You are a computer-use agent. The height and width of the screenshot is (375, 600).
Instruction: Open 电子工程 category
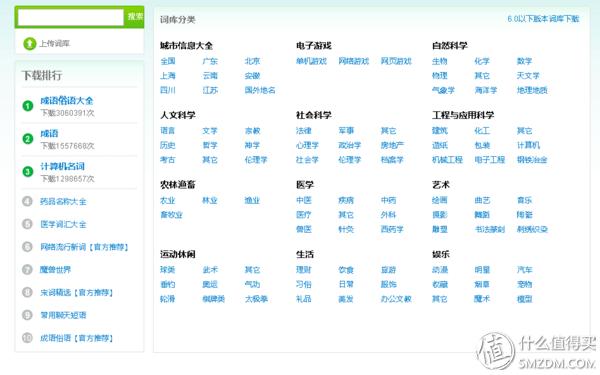490,160
